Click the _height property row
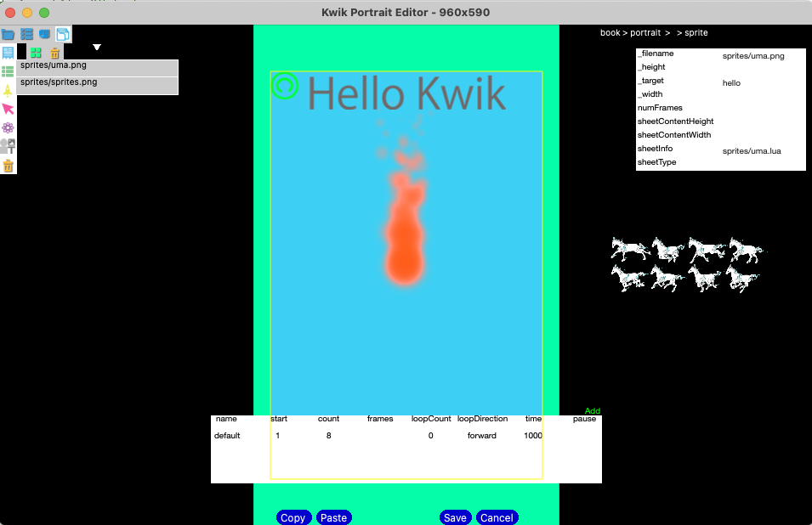 coord(720,67)
